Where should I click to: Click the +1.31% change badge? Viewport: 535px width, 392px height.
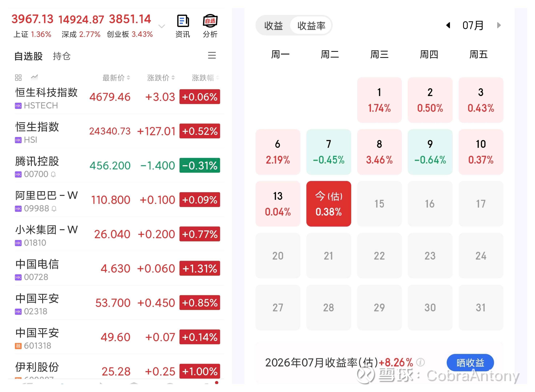click(200, 268)
